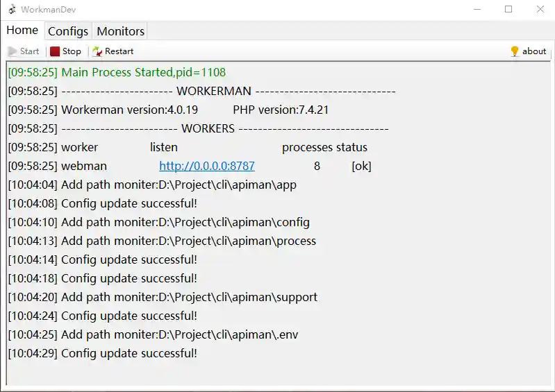Select the apiman\config path monitor entry

point(158,223)
